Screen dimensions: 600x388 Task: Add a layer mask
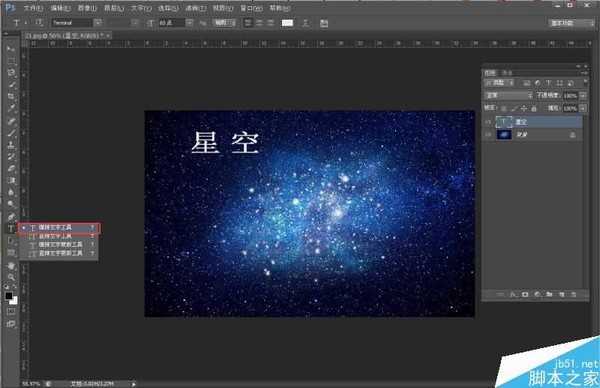pyautogui.click(x=525, y=294)
